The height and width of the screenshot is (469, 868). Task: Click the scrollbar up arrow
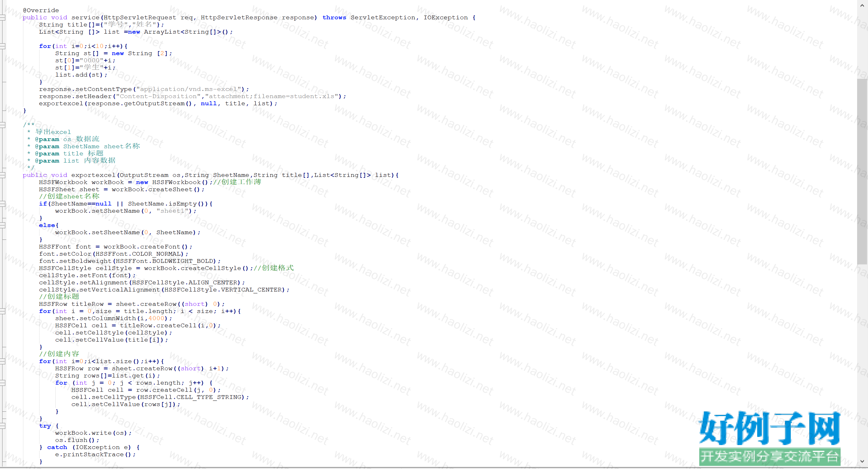click(862, 5)
